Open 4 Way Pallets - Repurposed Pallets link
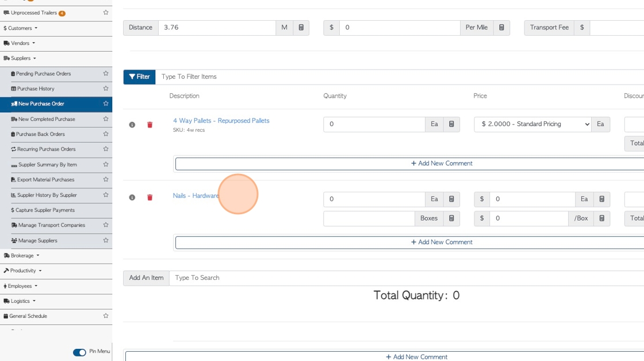This screenshot has height=361, width=644. (221, 120)
